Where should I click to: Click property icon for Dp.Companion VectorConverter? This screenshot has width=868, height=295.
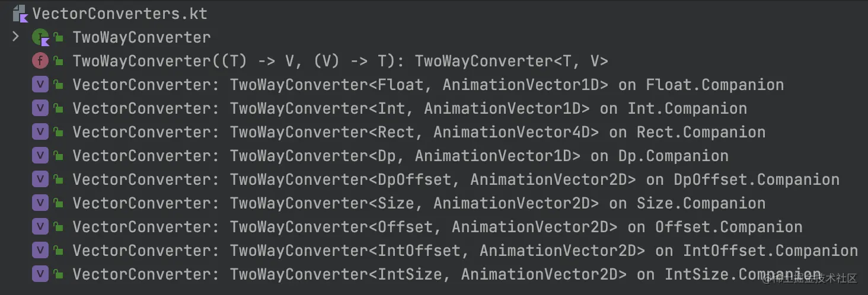(x=40, y=156)
